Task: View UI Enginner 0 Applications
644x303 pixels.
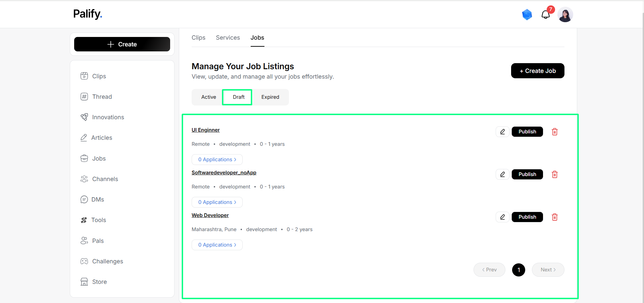Action: pyautogui.click(x=217, y=160)
